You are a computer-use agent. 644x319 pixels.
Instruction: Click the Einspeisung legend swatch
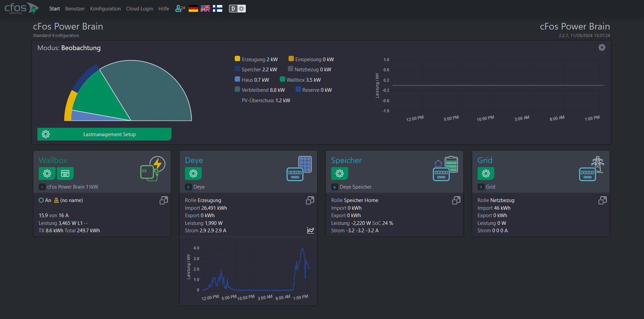pyautogui.click(x=291, y=59)
